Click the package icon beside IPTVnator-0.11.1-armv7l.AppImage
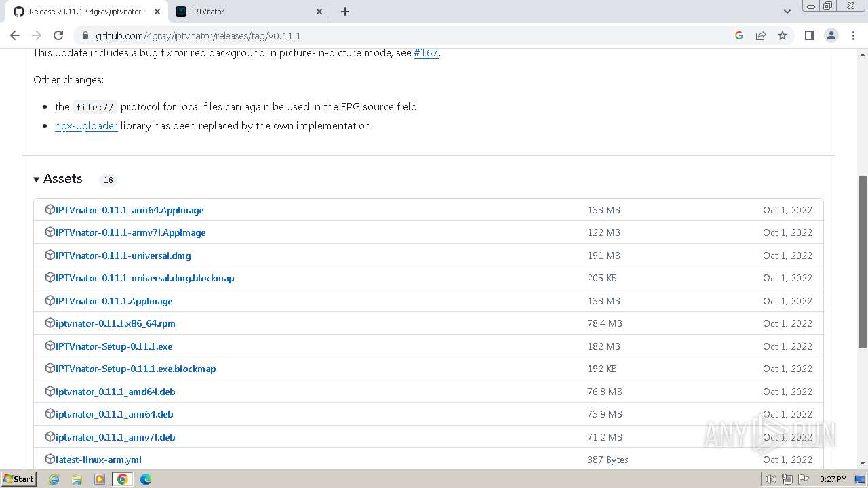Image resolution: width=868 pixels, height=488 pixels. pyautogui.click(x=50, y=232)
